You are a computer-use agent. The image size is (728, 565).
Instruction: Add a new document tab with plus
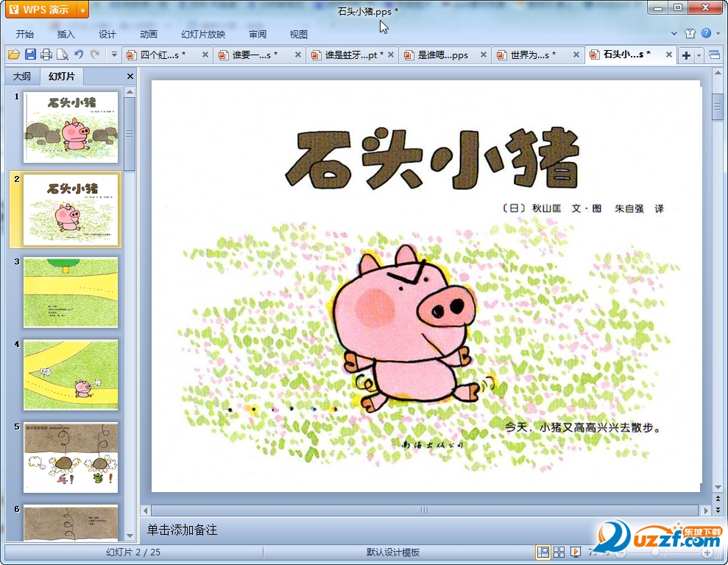686,55
